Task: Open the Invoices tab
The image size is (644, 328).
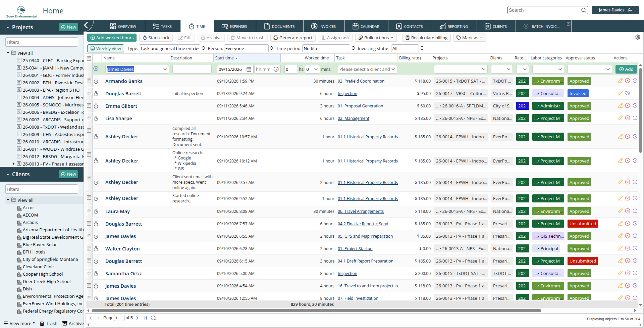Action: [x=323, y=26]
